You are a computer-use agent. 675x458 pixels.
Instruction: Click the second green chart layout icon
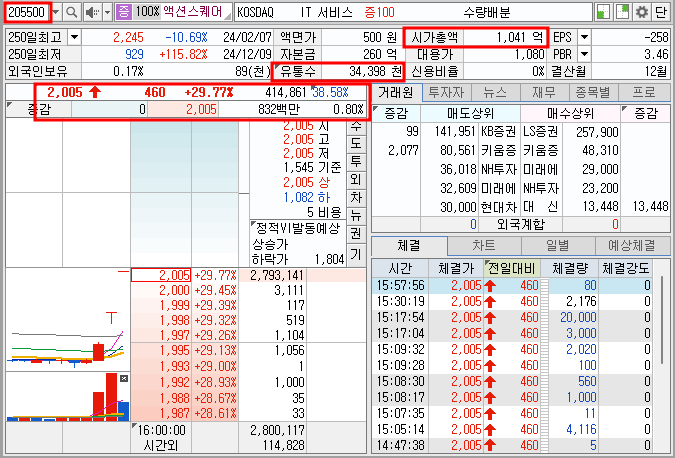(x=622, y=12)
